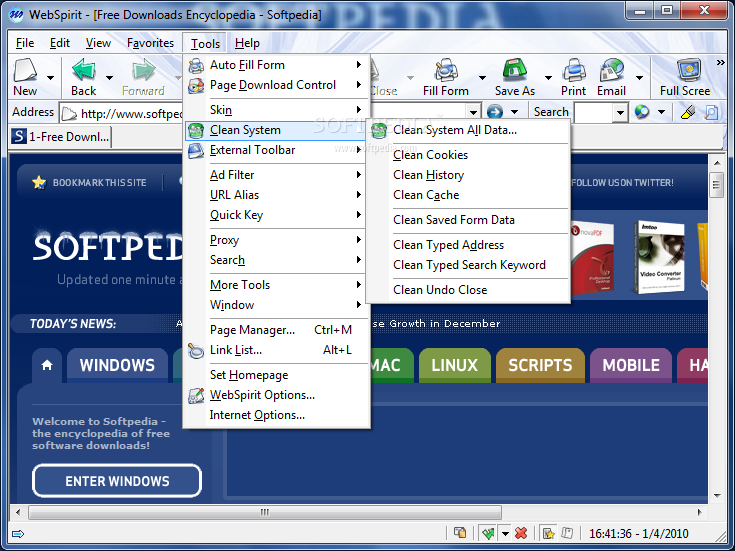
Task: Click the bookmark star icon on webpage
Action: [x=39, y=182]
